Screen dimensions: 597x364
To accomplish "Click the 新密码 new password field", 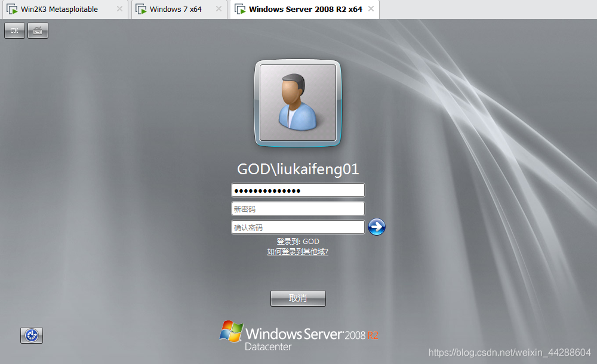I will [298, 209].
